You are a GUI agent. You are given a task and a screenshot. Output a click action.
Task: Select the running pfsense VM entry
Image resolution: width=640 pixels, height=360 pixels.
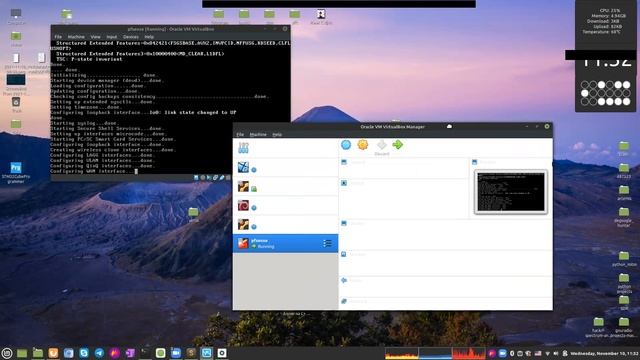point(285,243)
